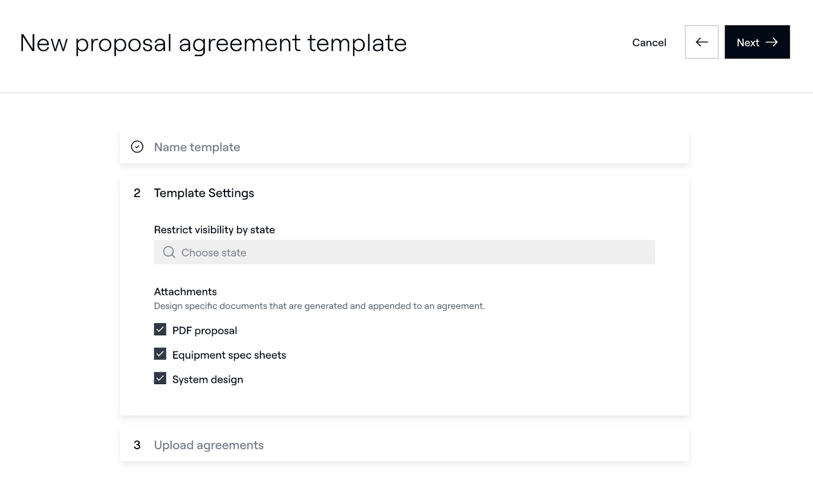Click the Attachments description text
This screenshot has width=813, height=504.
[319, 306]
